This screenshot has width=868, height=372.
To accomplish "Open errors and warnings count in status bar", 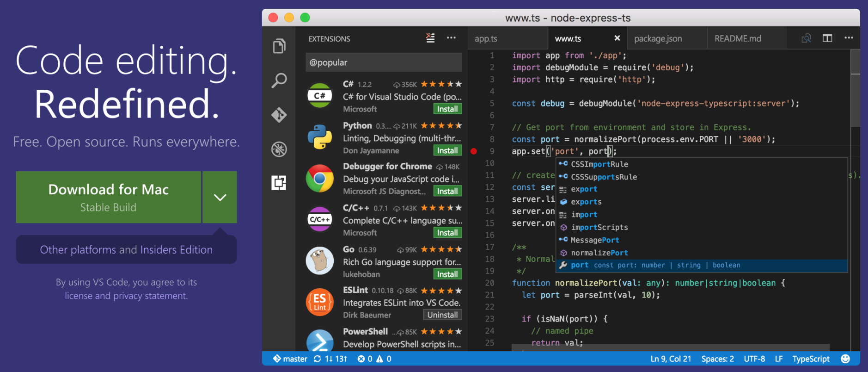I will [x=374, y=359].
